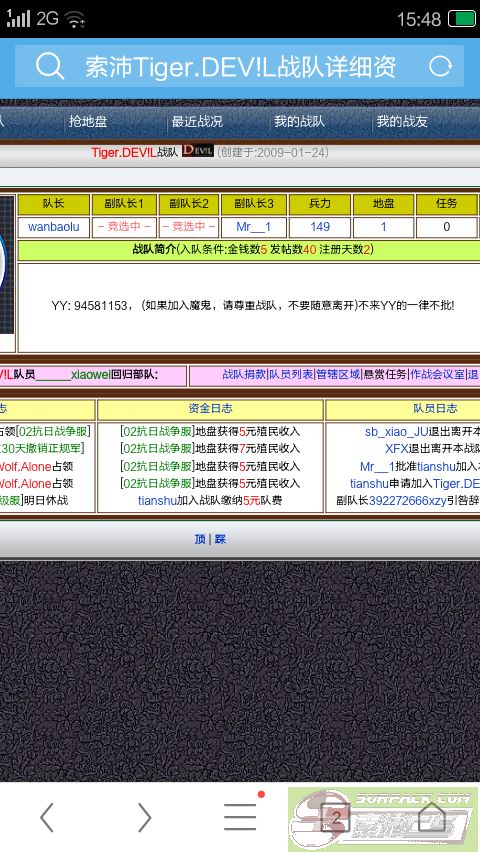Tap the address bar title text
Image resolution: width=480 pixels, height=854 pixels.
point(240,67)
